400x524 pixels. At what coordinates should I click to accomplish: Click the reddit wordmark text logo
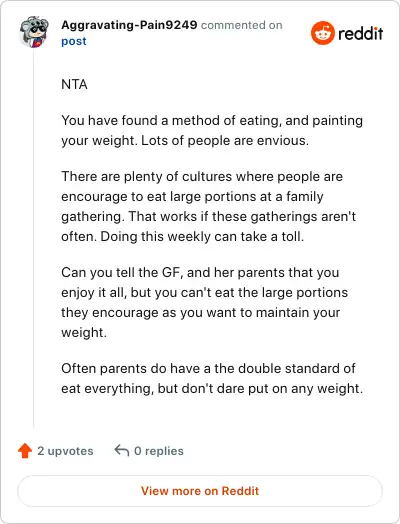click(361, 33)
